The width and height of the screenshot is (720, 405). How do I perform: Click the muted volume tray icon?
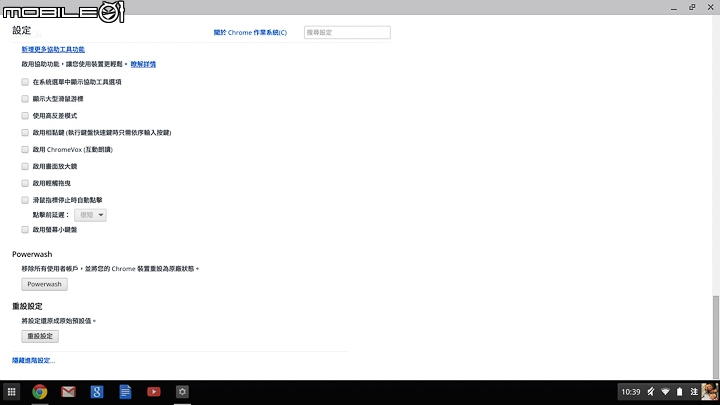651,392
